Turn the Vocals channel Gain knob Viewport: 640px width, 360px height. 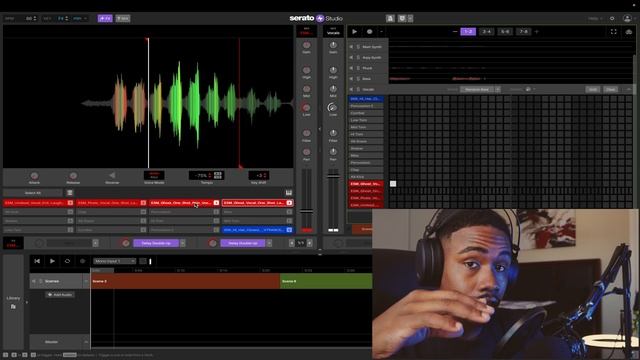tap(333, 45)
